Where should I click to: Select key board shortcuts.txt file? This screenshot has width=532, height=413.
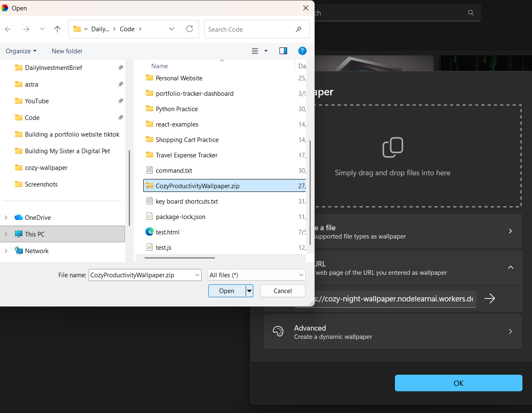click(187, 202)
